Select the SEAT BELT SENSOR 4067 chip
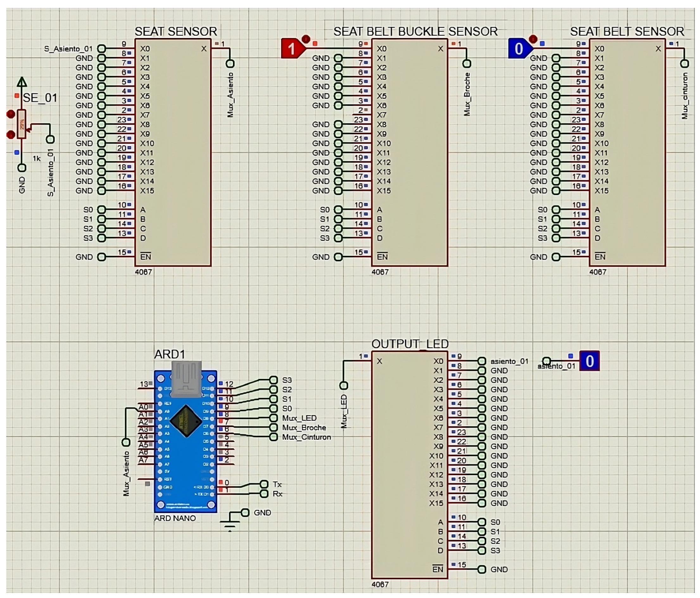The height and width of the screenshot is (598, 700). coord(627,152)
